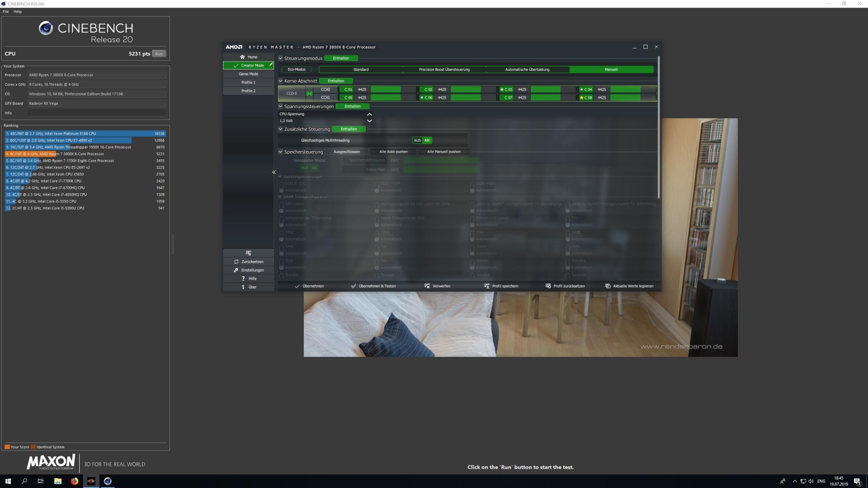The width and height of the screenshot is (868, 488).
Task: Open notification center in system tray
Action: [857, 481]
